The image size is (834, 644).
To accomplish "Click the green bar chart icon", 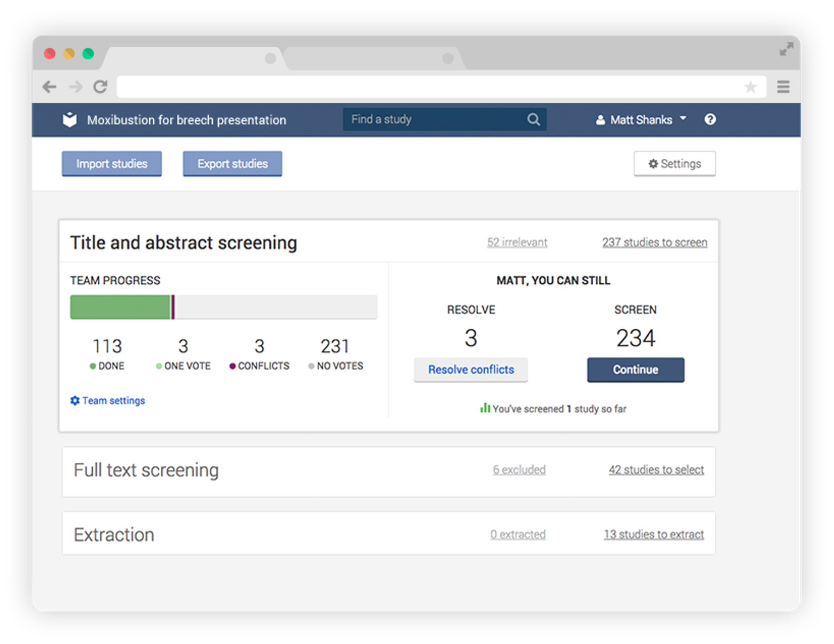I will click(x=485, y=408).
